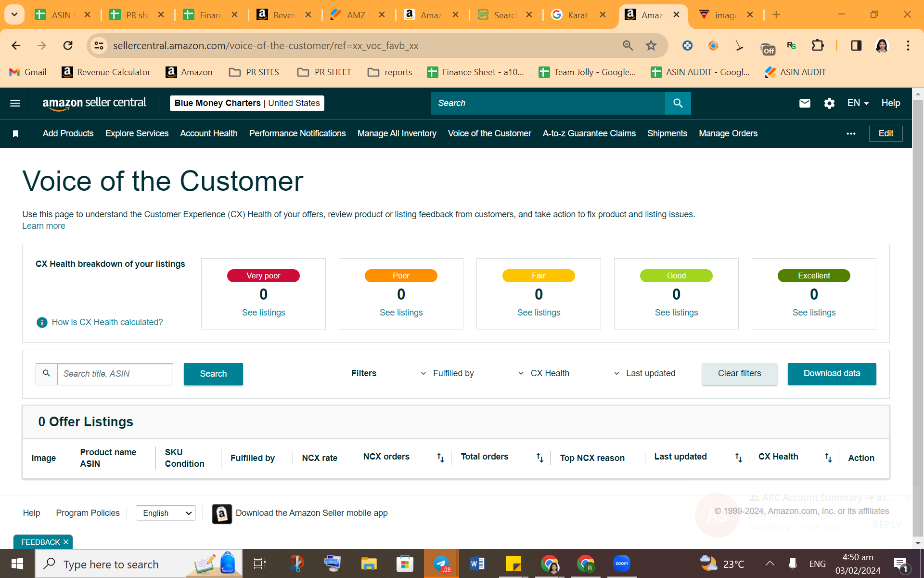Open the Chrome three-dot menu

tap(908, 45)
